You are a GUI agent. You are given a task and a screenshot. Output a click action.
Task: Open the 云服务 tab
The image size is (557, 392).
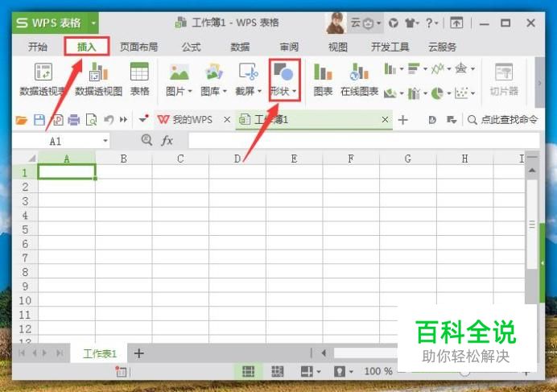442,47
